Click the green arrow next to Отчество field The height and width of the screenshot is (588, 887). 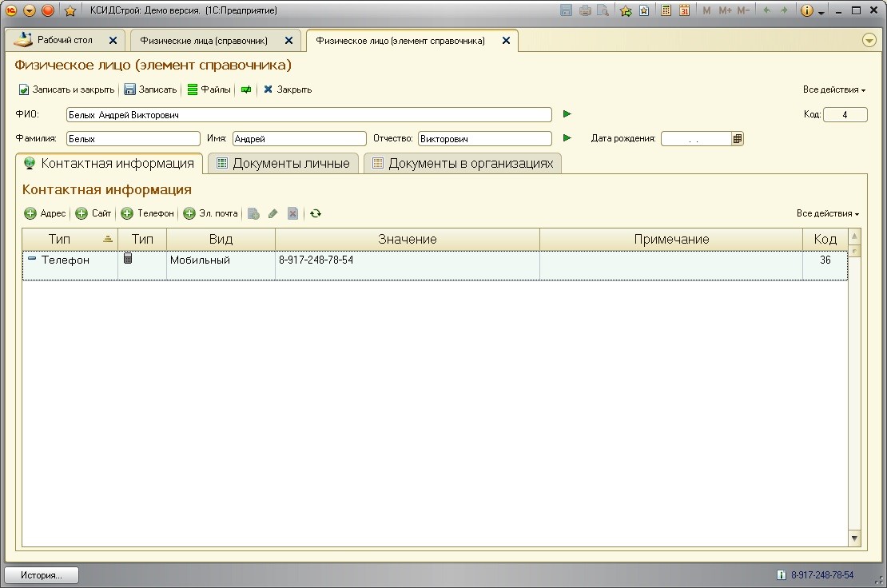point(567,138)
